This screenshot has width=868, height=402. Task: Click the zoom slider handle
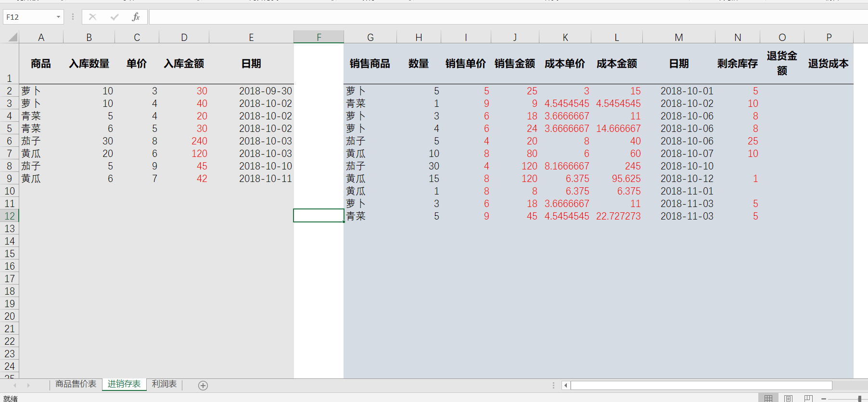(x=860, y=399)
